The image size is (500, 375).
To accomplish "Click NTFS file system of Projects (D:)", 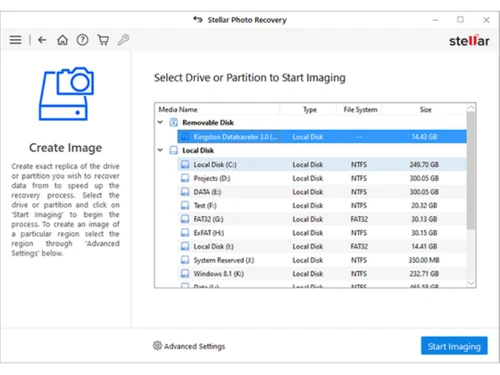I will point(359,178).
